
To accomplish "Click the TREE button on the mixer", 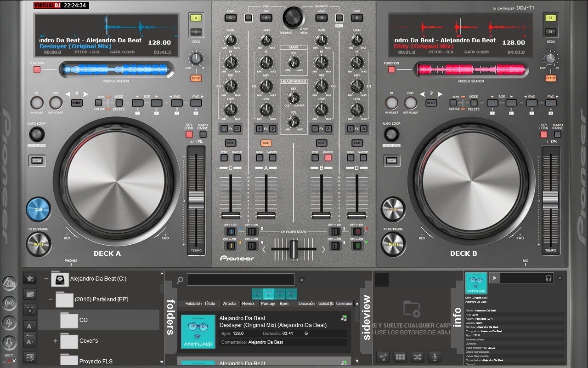I will tap(249, 18).
